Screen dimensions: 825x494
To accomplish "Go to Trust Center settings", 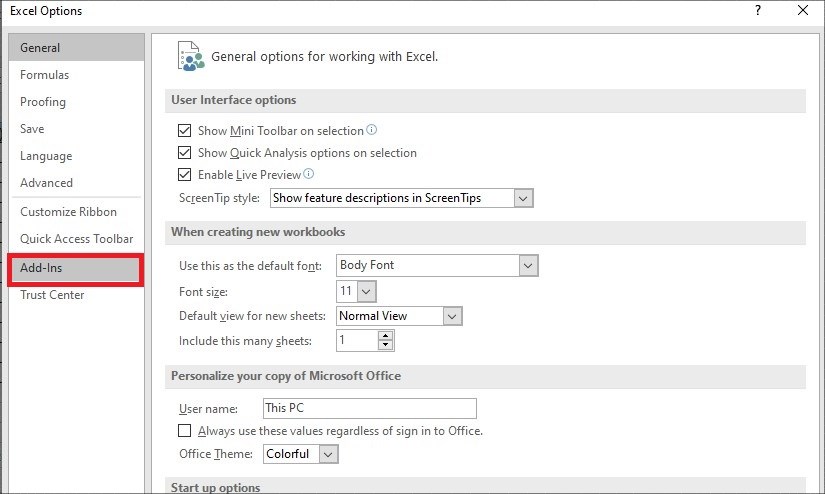I will [52, 295].
